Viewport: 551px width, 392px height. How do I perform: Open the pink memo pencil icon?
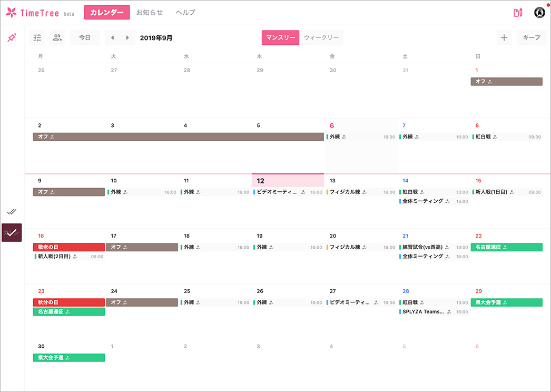click(518, 13)
